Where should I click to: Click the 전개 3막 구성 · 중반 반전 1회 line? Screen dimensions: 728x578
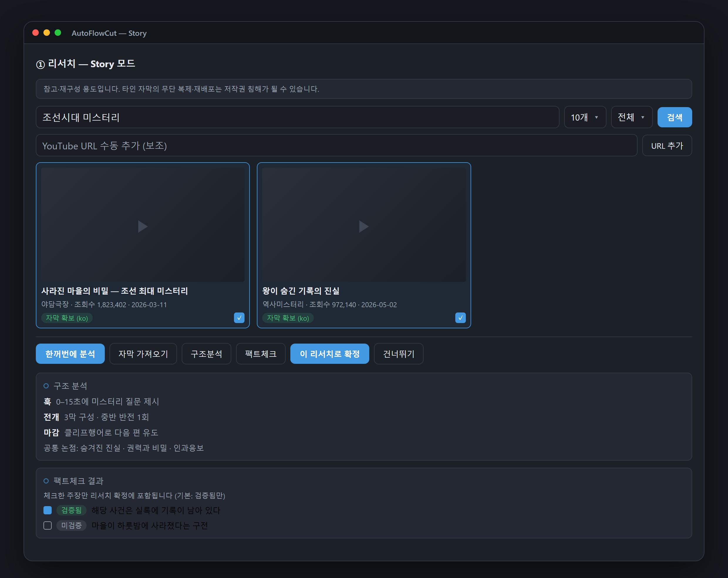click(x=96, y=417)
